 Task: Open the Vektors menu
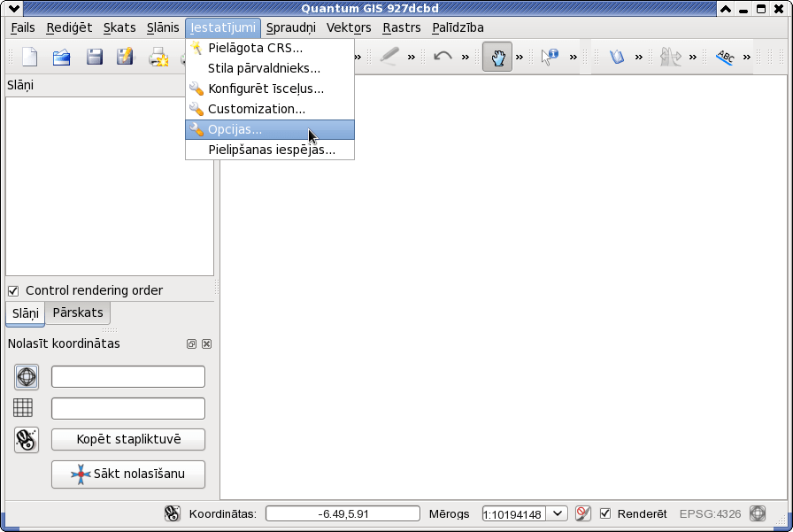[349, 27]
